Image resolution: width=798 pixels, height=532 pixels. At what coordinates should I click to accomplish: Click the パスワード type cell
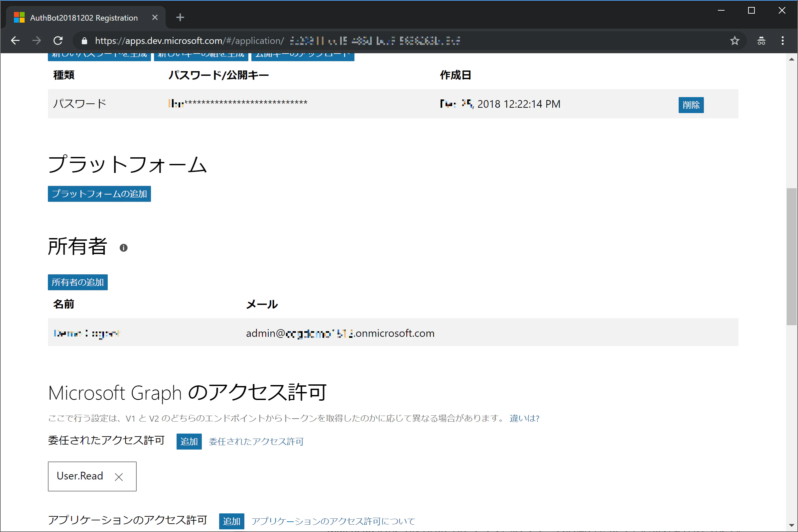(80, 103)
